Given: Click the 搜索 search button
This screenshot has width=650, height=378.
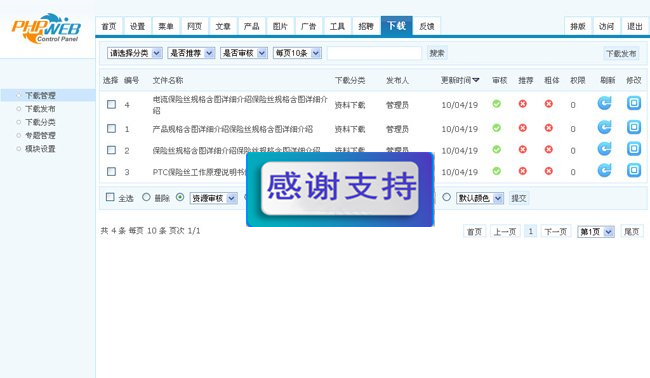Looking at the screenshot, I should [437, 53].
